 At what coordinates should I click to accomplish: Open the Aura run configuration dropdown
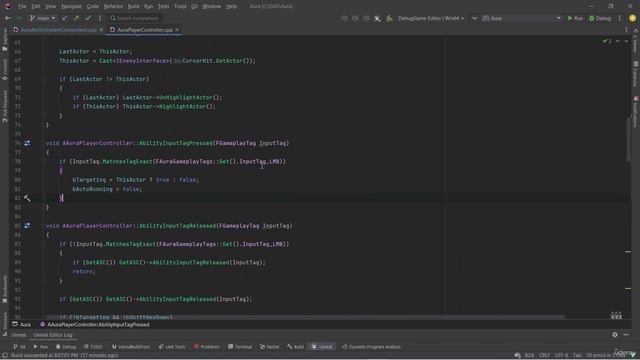coord(522,18)
